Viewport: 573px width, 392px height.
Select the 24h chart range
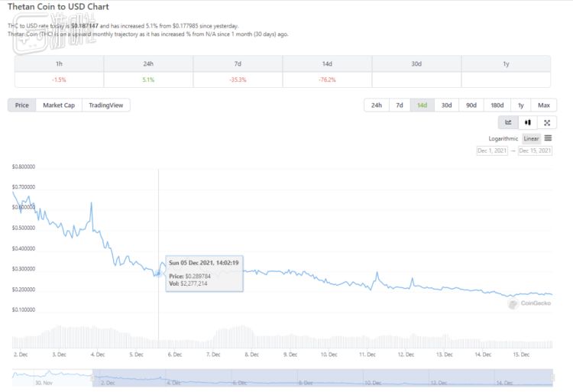377,105
